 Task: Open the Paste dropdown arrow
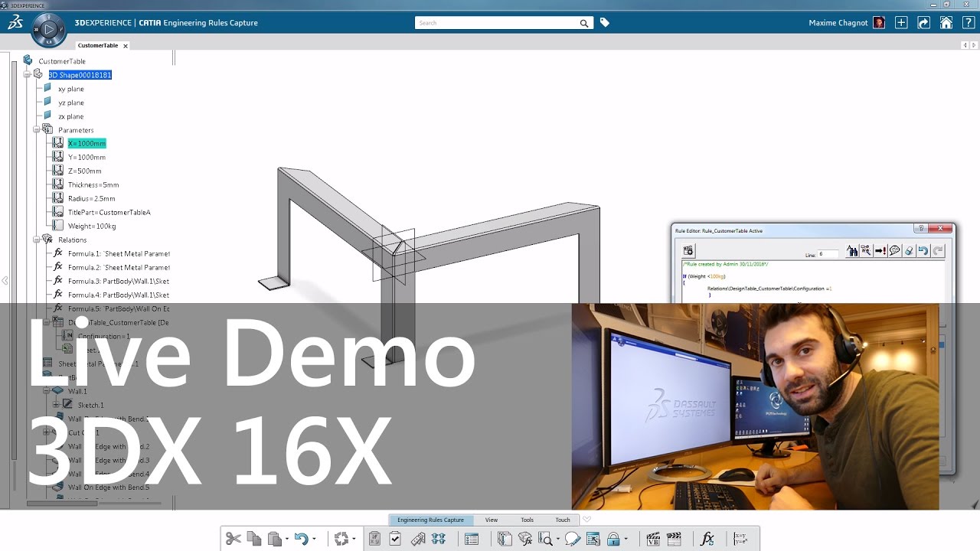[286, 539]
